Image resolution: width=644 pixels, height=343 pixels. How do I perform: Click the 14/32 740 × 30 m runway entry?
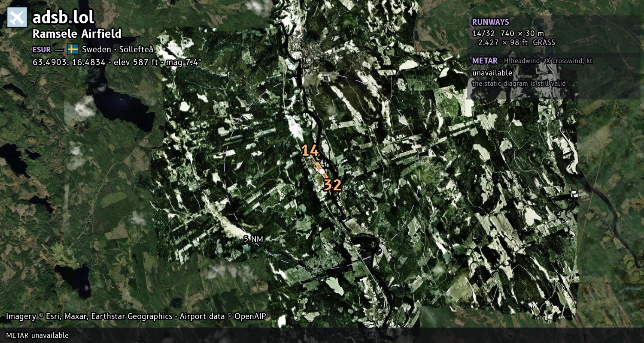(x=508, y=33)
